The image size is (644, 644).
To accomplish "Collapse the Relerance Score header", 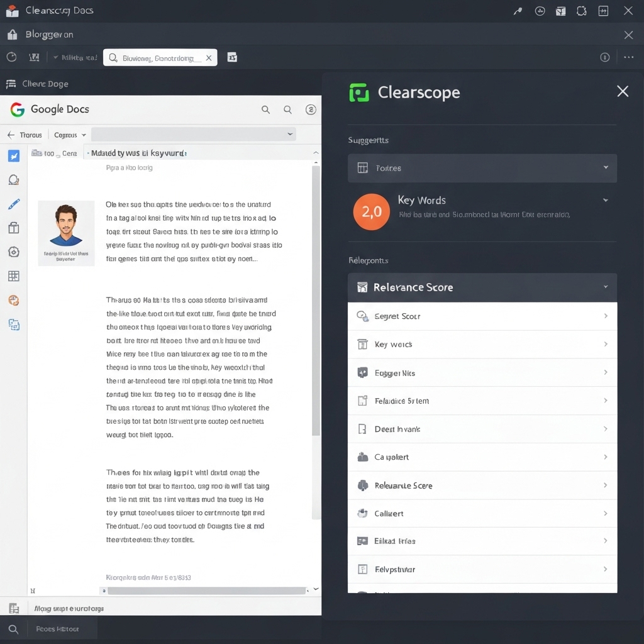I will 482,287.
